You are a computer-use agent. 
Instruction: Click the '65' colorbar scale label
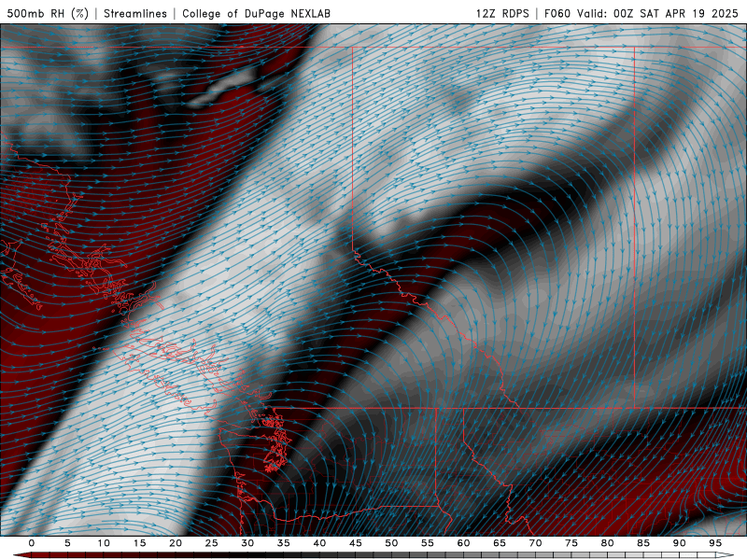500,543
